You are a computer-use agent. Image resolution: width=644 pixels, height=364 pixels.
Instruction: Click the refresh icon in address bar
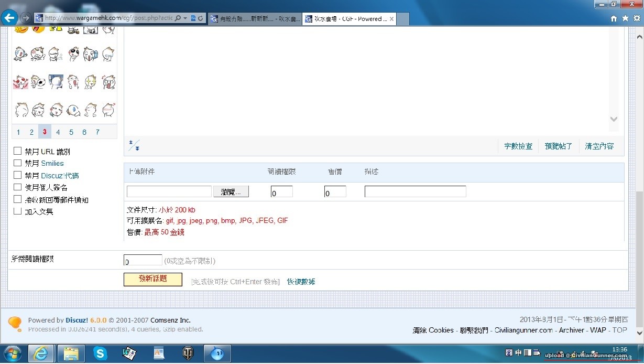[201, 18]
